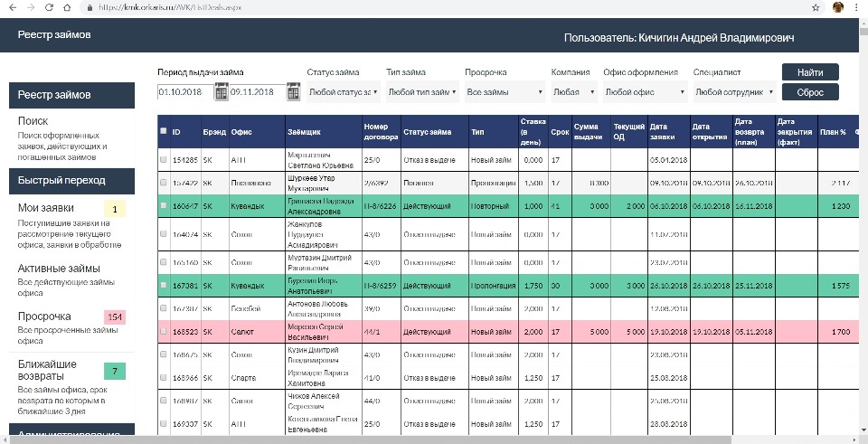Check the row with ID 164074
The width and height of the screenshot is (868, 444).
pyautogui.click(x=163, y=234)
